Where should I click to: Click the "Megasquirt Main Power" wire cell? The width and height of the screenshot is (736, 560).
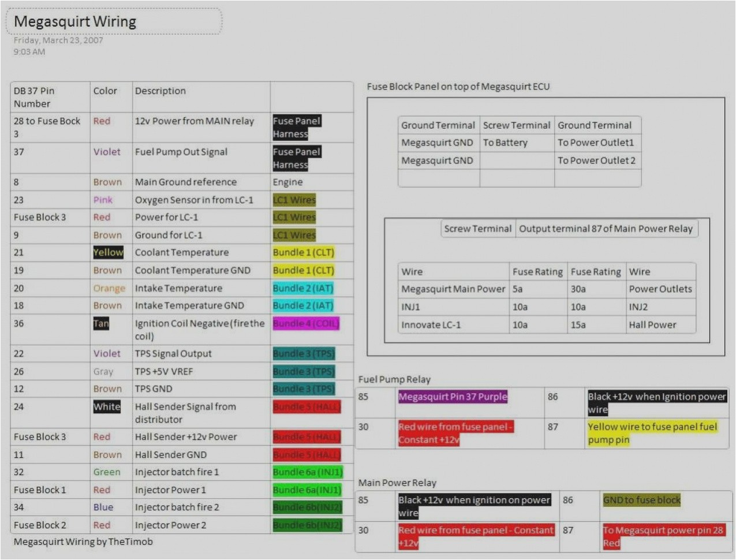coord(452,289)
